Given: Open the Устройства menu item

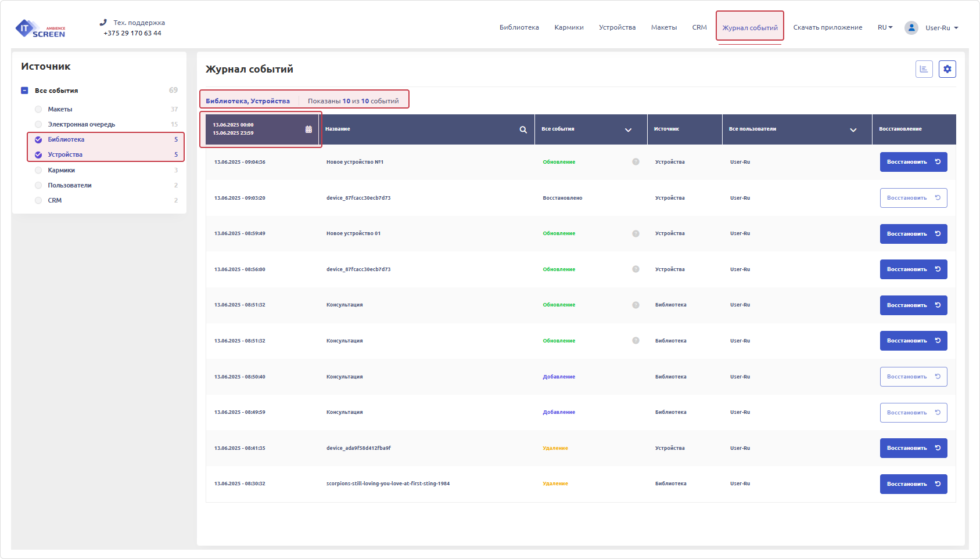Looking at the screenshot, I should (617, 28).
